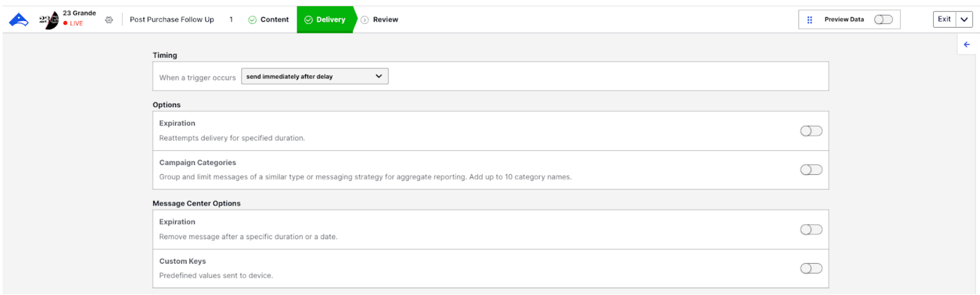Click the Exit button
Viewport: 980px width, 295px height.
pyautogui.click(x=944, y=19)
